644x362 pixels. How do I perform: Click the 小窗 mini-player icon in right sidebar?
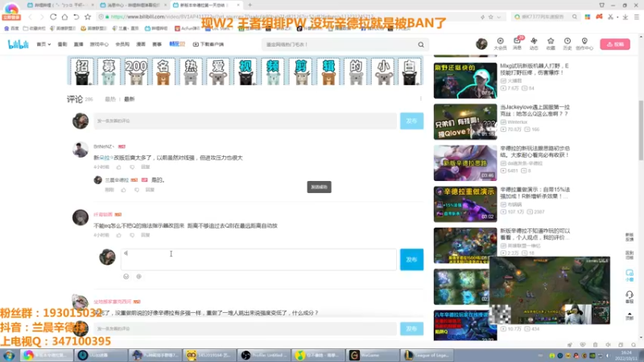click(x=630, y=275)
